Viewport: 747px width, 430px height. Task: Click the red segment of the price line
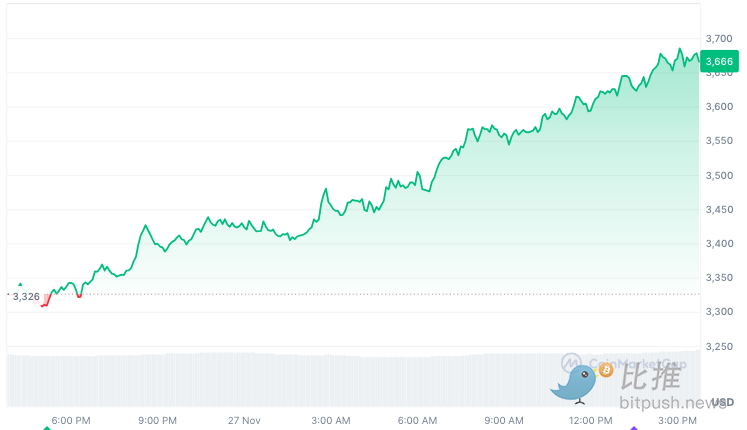tap(45, 303)
